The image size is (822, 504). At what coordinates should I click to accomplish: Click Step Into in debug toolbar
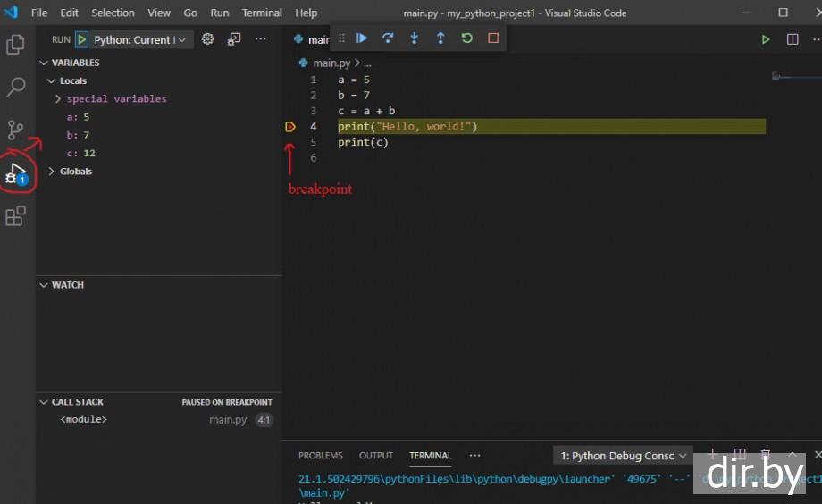414,38
